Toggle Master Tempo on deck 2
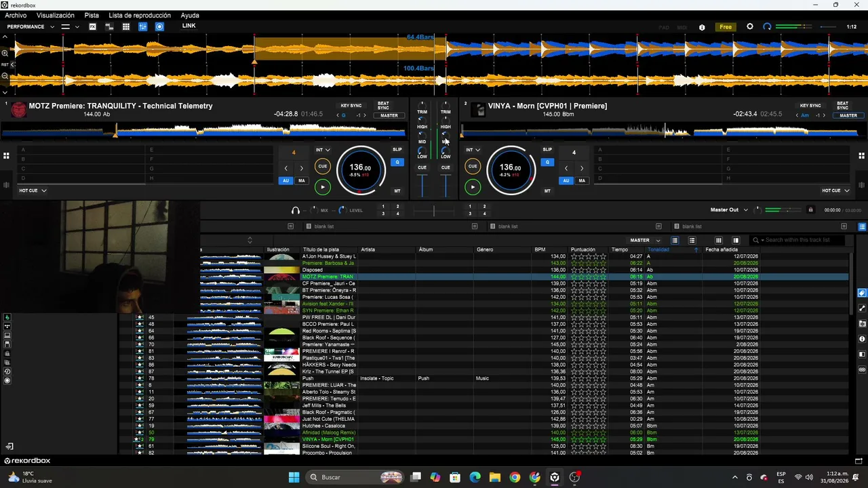868x488 pixels. (x=547, y=191)
